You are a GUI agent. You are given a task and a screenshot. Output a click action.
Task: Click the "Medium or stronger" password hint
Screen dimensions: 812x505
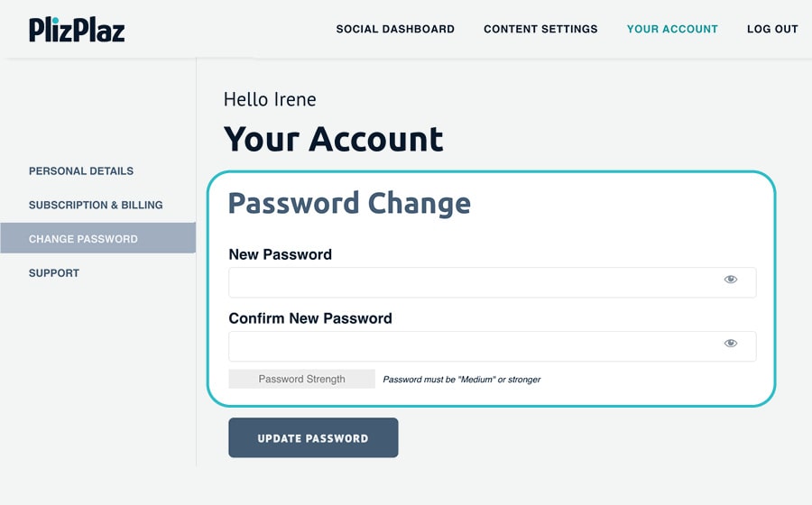tap(462, 380)
